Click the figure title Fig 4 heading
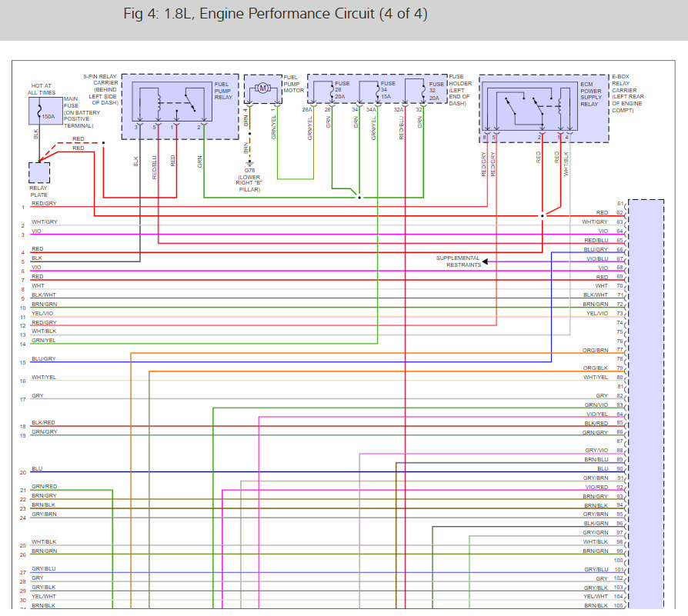The height and width of the screenshot is (616, 688). coord(275,14)
